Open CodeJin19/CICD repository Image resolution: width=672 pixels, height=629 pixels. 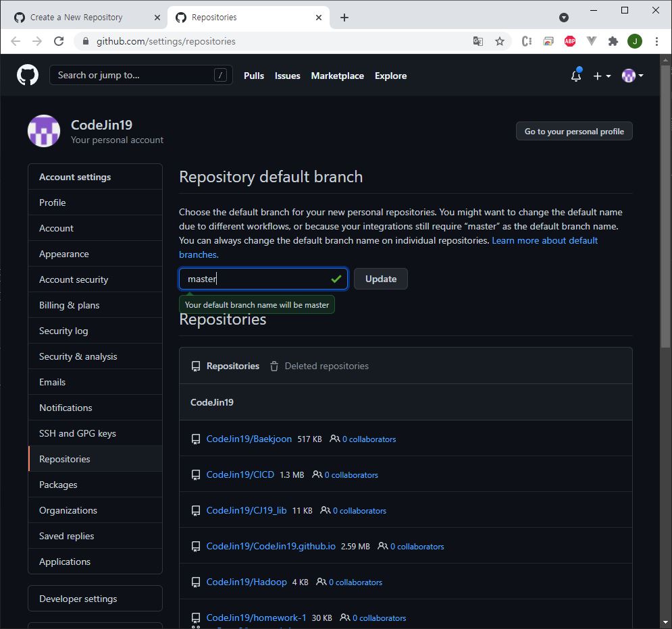click(x=240, y=475)
